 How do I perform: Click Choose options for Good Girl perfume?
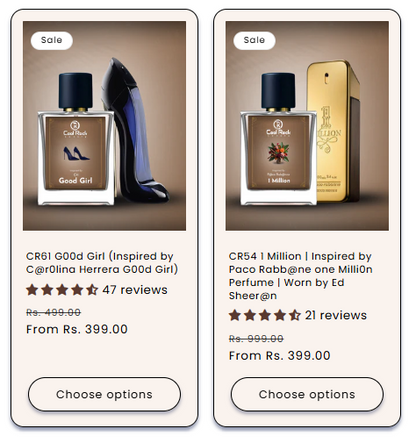[104, 394]
